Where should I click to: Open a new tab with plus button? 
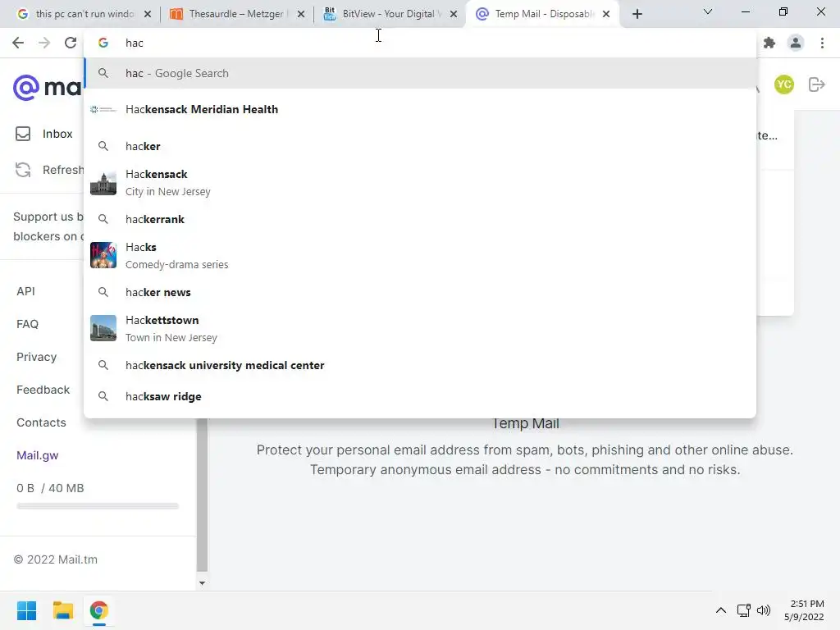[637, 14]
